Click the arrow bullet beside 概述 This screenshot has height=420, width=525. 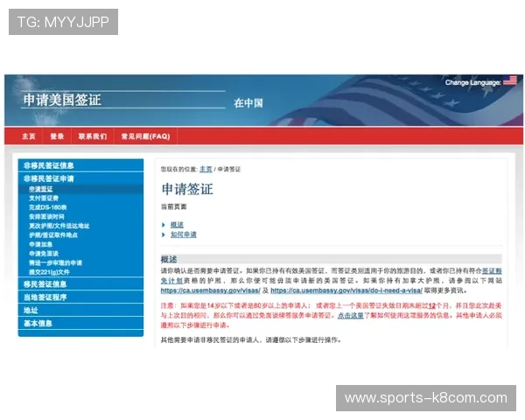click(x=164, y=225)
